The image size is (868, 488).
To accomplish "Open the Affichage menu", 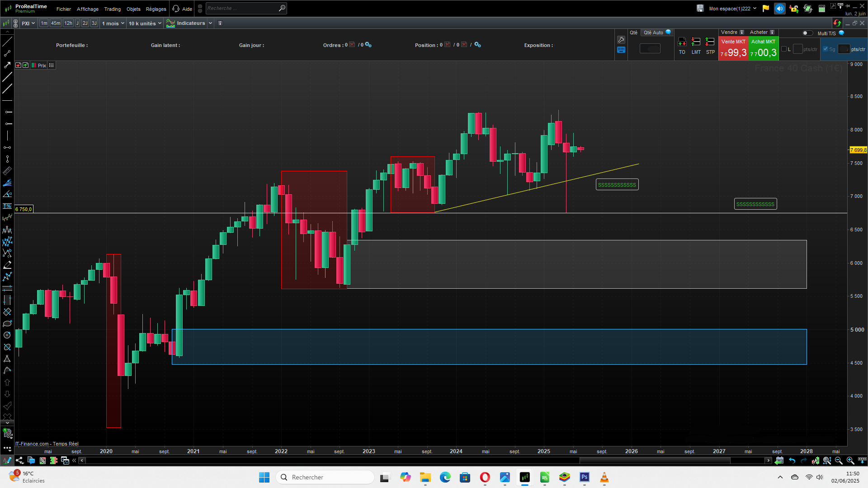I will pyautogui.click(x=87, y=9).
